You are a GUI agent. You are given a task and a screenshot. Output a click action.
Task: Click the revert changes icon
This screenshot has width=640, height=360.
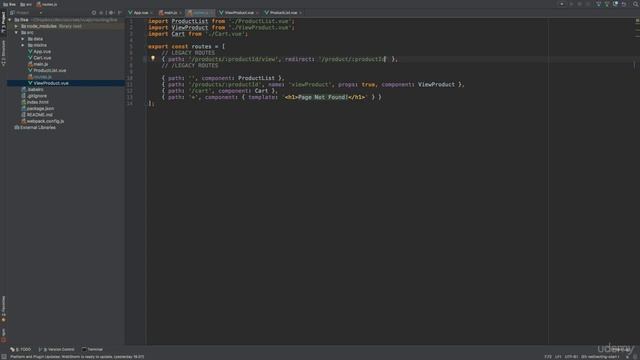tap(624, 4)
